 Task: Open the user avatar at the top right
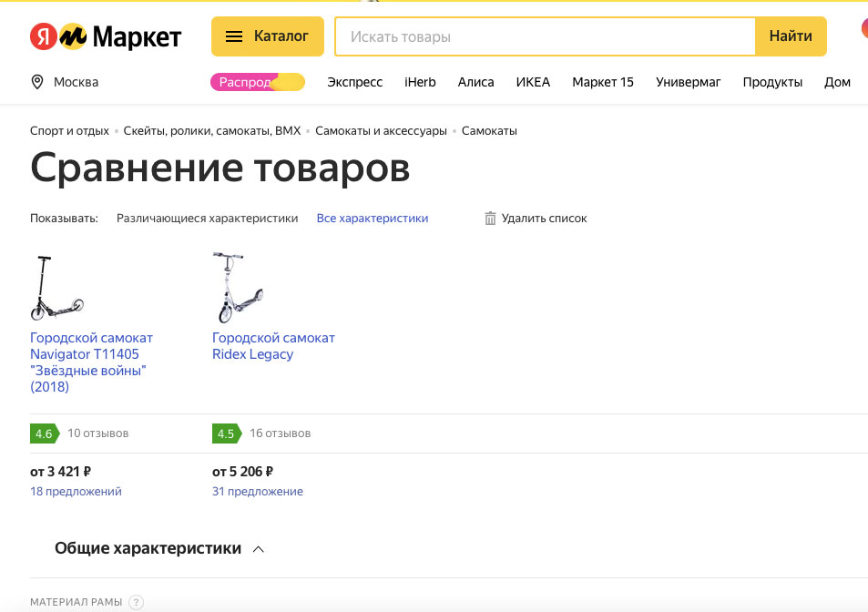tap(864, 29)
